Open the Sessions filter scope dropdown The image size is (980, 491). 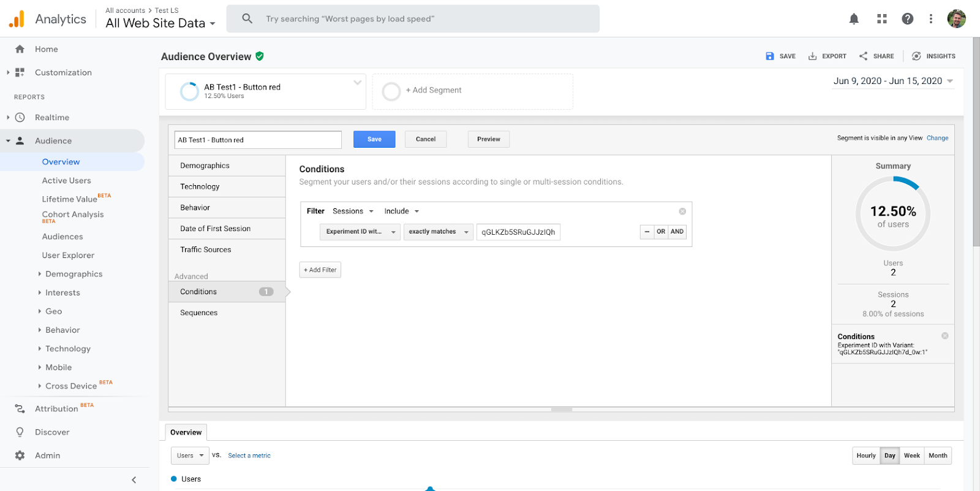(x=353, y=211)
